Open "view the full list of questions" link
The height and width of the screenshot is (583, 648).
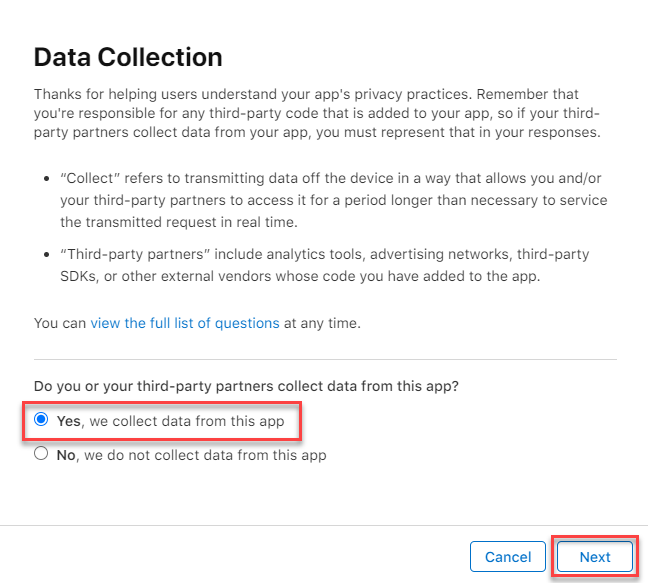[x=185, y=323]
